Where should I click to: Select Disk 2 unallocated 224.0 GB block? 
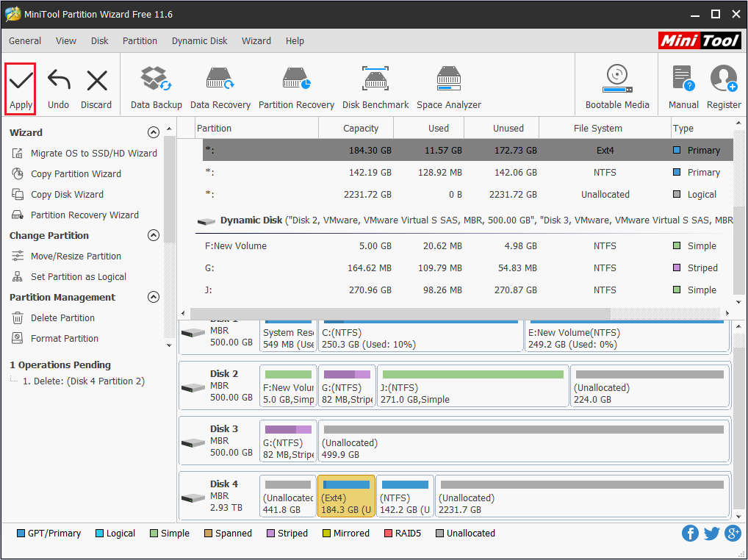tap(650, 386)
